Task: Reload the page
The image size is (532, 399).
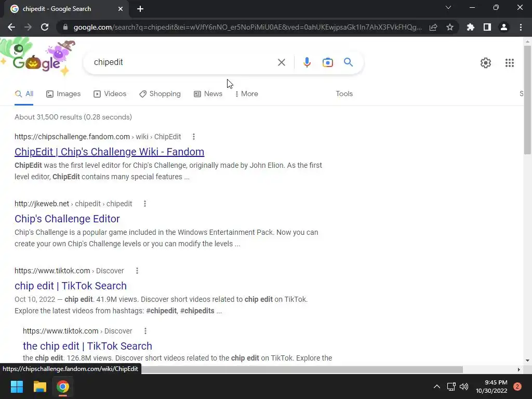Action: 45,27
